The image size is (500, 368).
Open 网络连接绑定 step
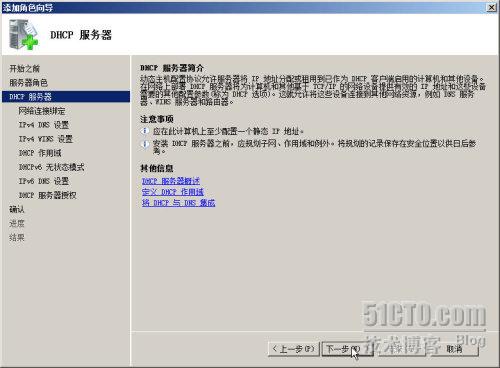[x=42, y=111]
